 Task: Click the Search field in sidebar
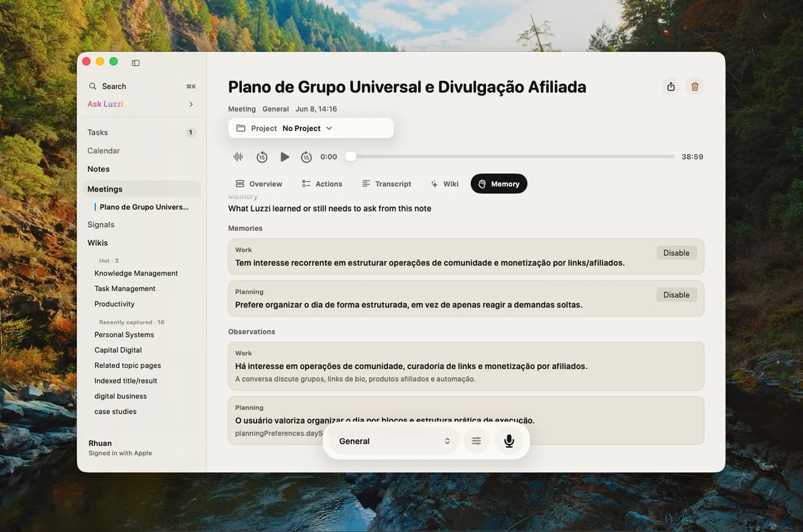(x=142, y=86)
